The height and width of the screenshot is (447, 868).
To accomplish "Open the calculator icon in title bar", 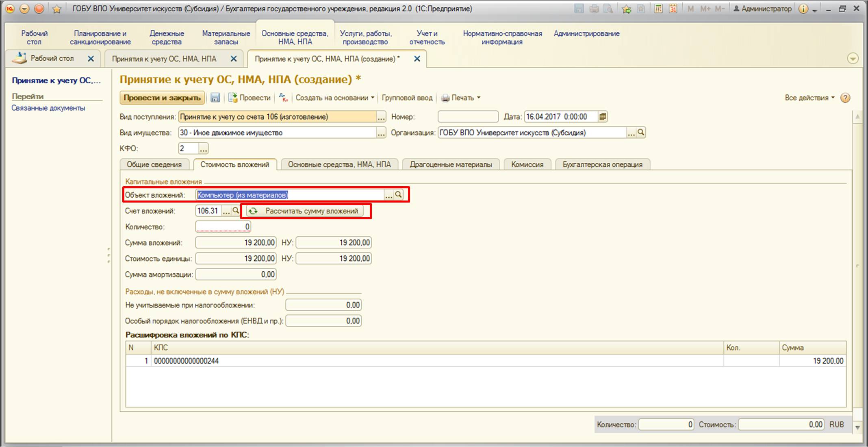I will click(658, 9).
